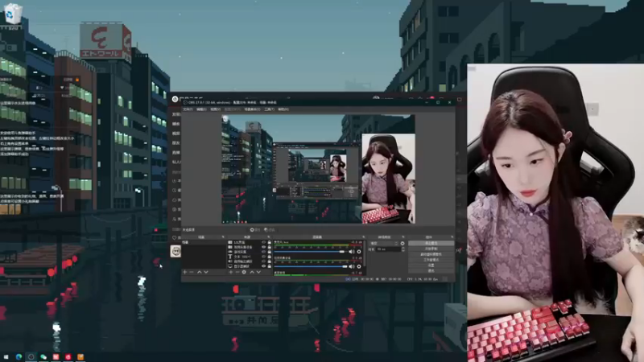The image size is (644, 362).
Task: Toggle visibility of the display capture source
Action: coord(264,266)
